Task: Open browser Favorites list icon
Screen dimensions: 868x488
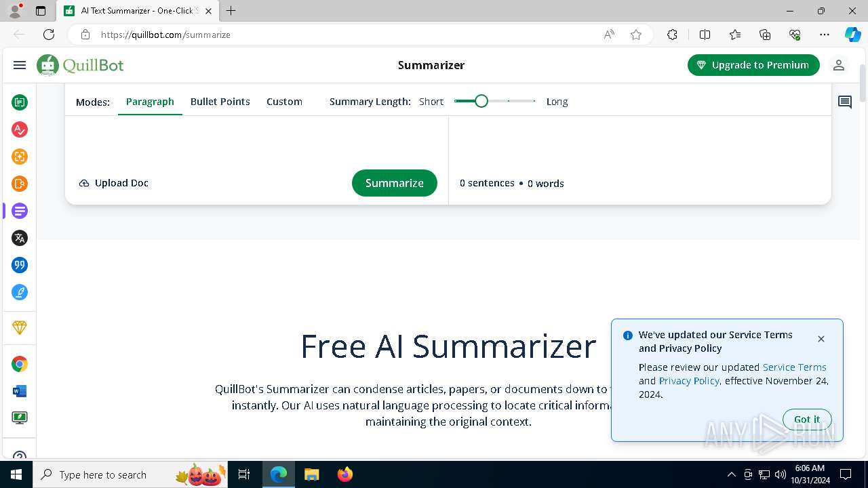Action: tap(735, 35)
